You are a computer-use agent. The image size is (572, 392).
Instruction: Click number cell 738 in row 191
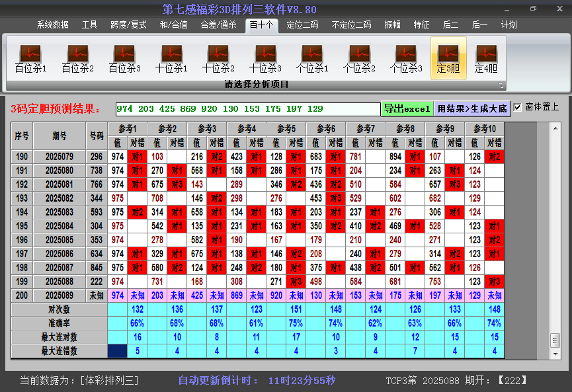click(97, 171)
